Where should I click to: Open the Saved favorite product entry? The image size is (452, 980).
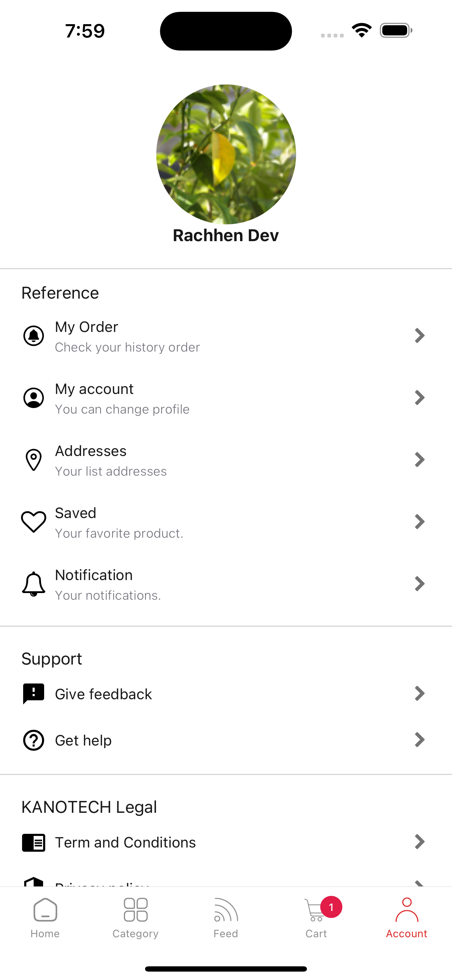tap(226, 522)
